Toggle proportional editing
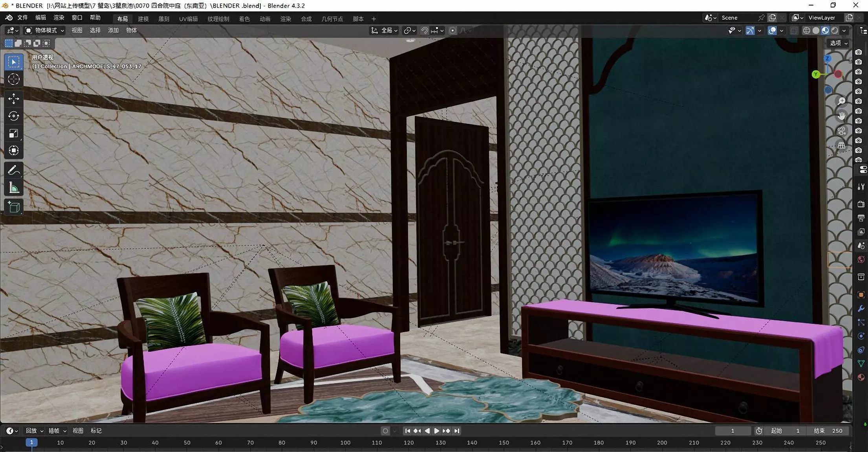The image size is (868, 452). [452, 30]
